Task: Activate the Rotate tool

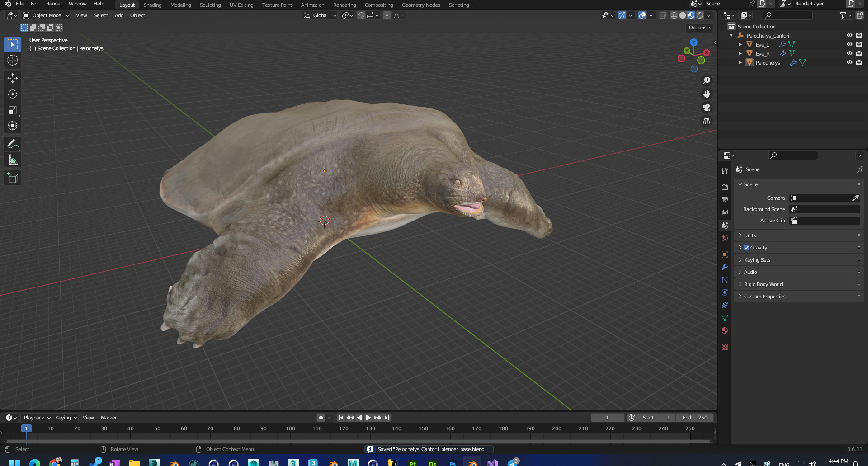Action: pyautogui.click(x=13, y=94)
